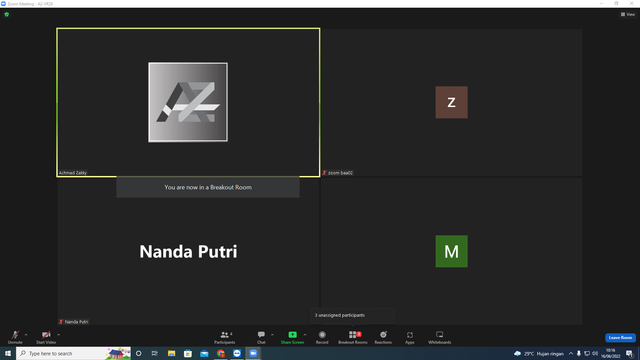This screenshot has width=640, height=360.
Task: Open TeamViewer icon on the taskbar
Action: (237, 353)
